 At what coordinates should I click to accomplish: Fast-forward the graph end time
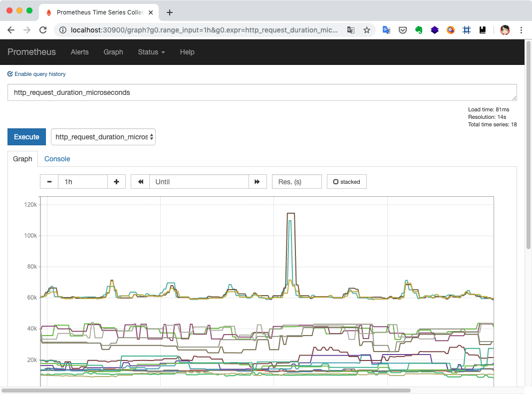[x=257, y=182]
